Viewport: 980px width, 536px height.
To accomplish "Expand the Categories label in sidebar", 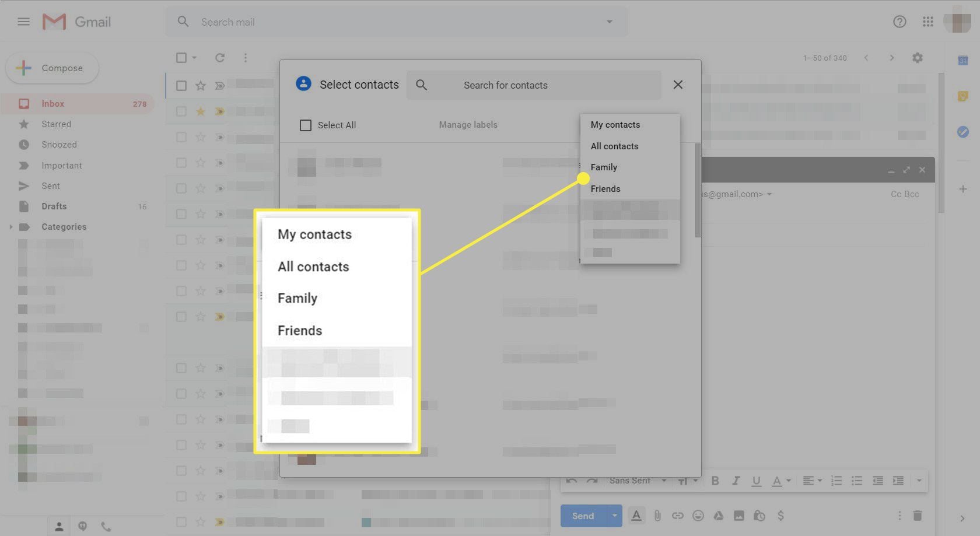I will [10, 227].
